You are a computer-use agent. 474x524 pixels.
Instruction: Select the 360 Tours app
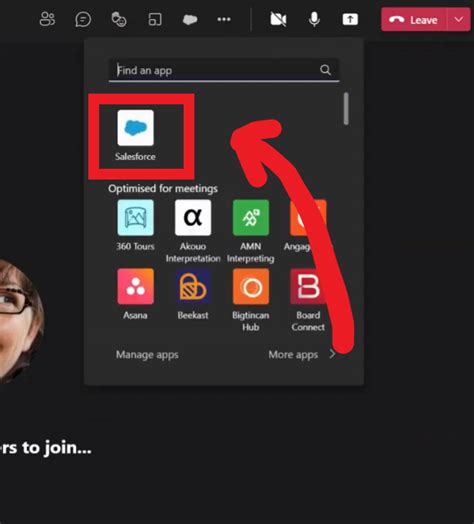135,226
